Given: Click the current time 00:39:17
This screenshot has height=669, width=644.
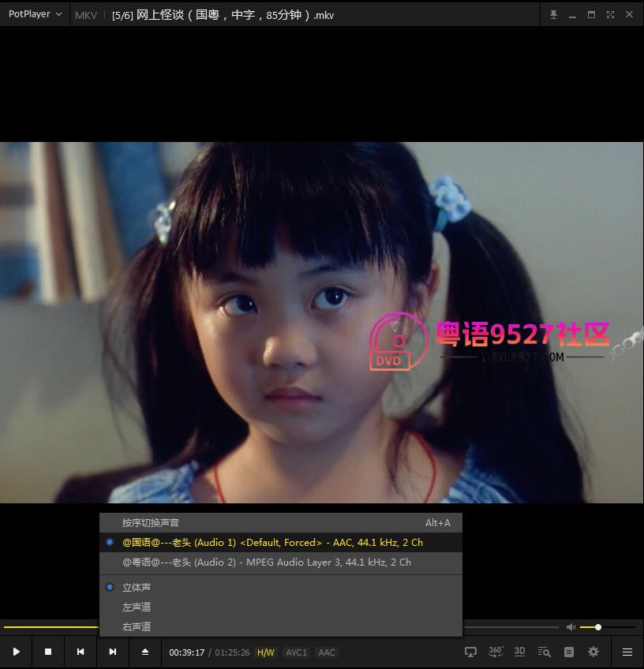Looking at the screenshot, I should tap(186, 652).
